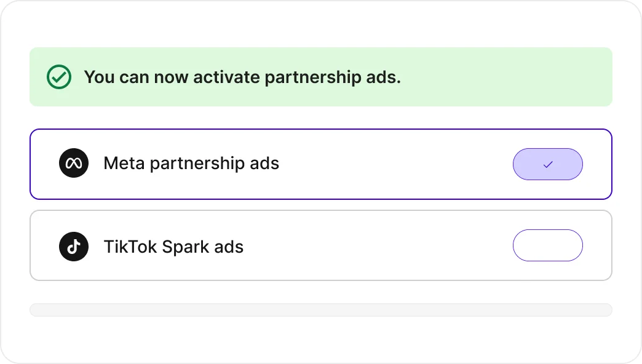Select the highlighted Meta partnership ads card

pos(321,164)
